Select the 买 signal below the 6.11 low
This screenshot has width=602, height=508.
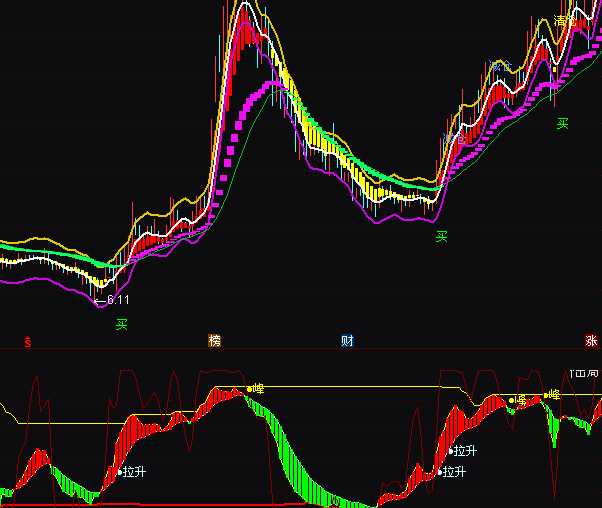(x=122, y=324)
